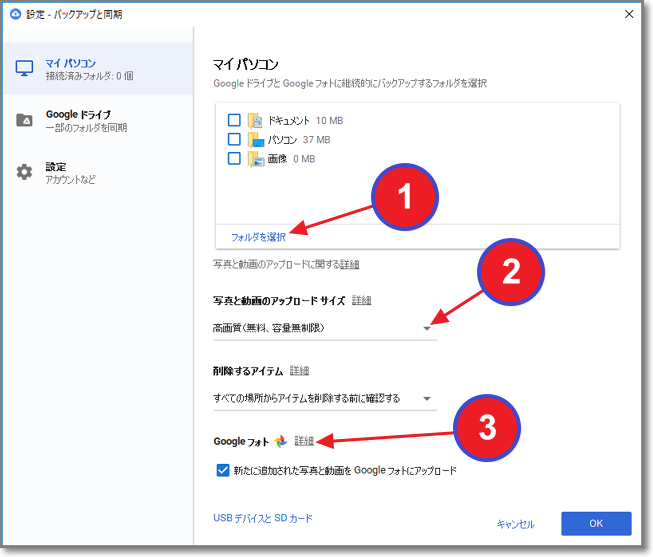Click the フォルダを選択 link

click(258, 237)
